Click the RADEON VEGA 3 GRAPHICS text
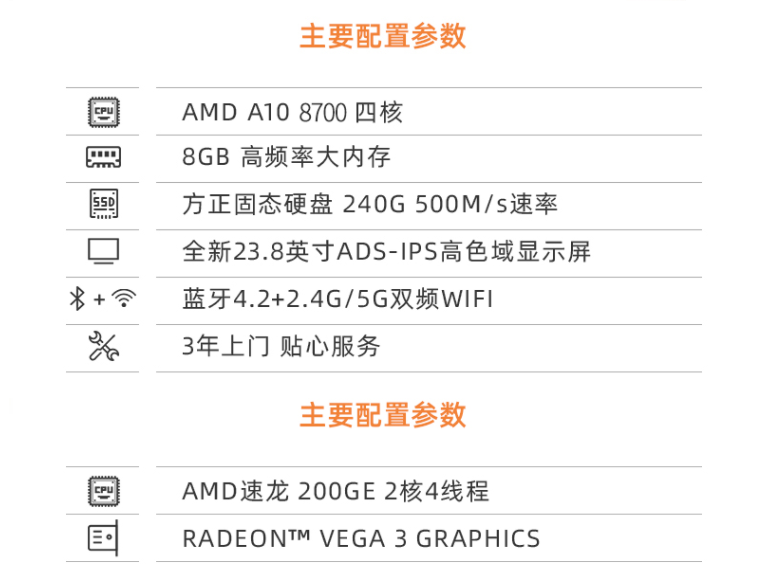This screenshot has width=778, height=564. (361, 539)
